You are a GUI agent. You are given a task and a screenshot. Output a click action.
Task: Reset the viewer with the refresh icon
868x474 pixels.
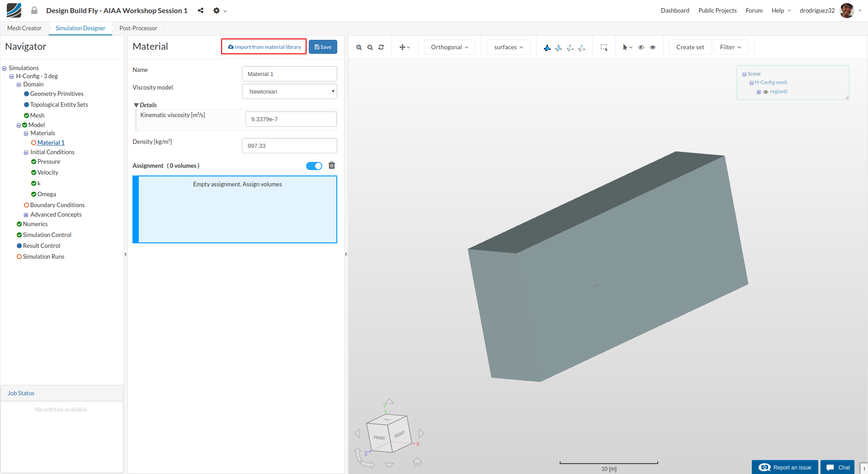[x=381, y=47]
